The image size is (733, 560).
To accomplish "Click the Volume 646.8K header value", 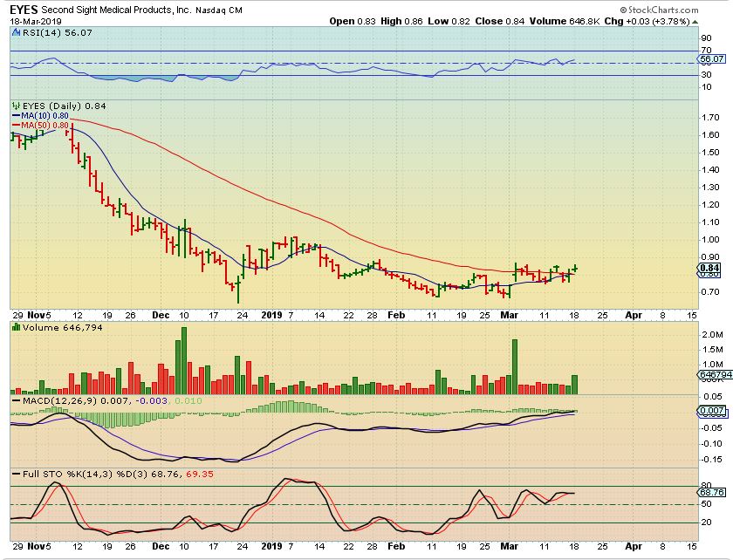I will tap(565, 21).
